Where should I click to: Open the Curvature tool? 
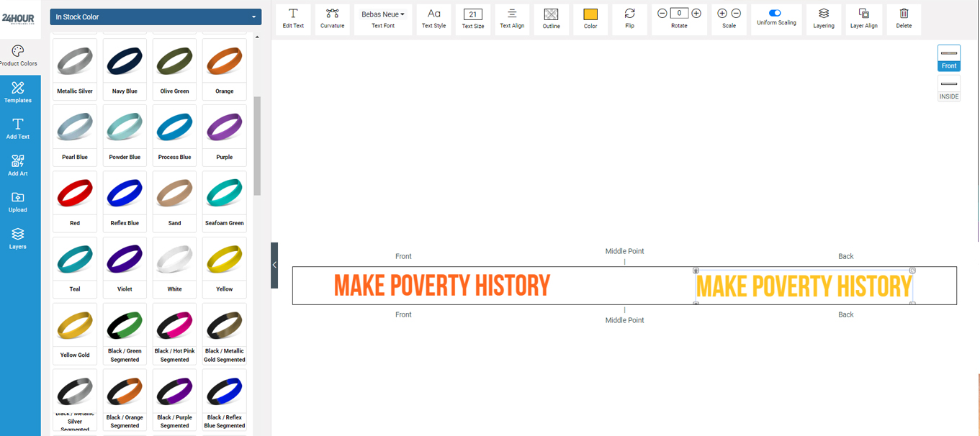332,19
